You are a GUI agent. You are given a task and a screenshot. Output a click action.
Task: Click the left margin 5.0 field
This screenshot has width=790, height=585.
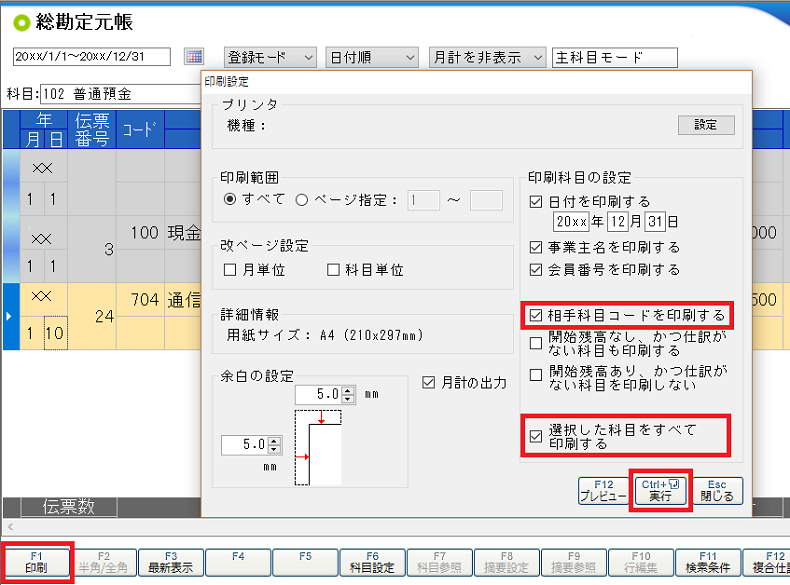tap(245, 445)
